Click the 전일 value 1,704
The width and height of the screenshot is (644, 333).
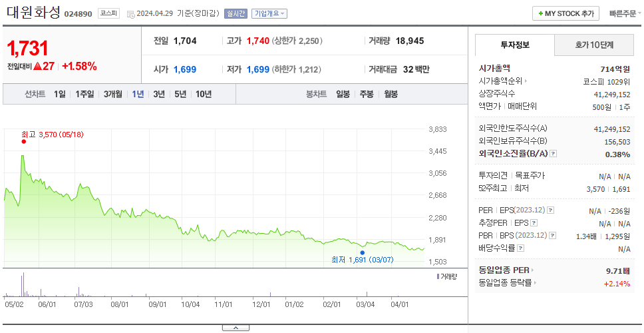pyautogui.click(x=185, y=41)
